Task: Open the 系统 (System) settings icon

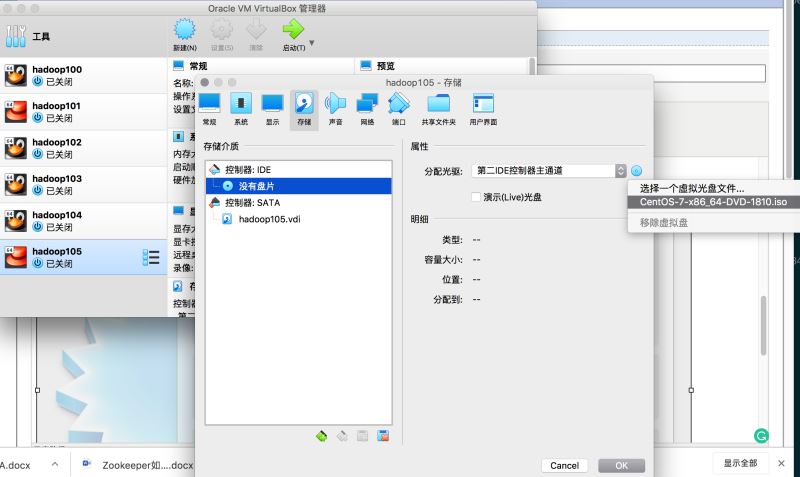Action: click(x=241, y=105)
